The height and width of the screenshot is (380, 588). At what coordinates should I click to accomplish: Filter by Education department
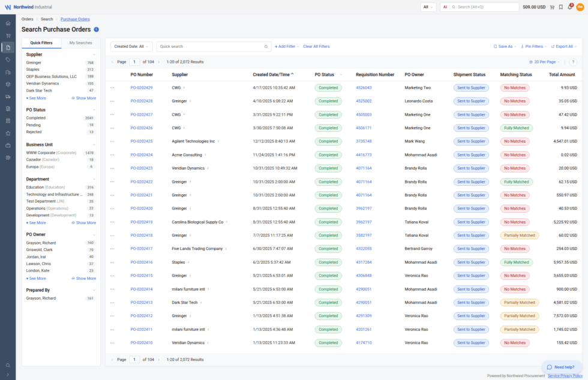coord(46,188)
